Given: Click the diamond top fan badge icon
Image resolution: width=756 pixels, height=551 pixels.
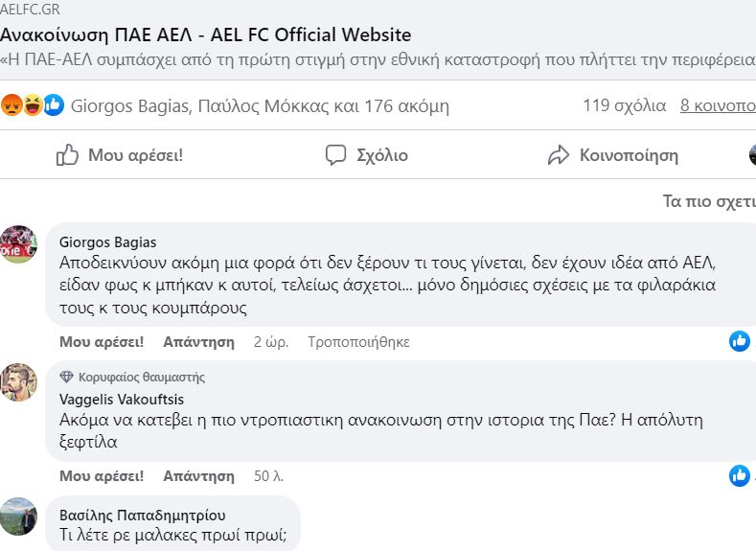Looking at the screenshot, I should (66, 378).
